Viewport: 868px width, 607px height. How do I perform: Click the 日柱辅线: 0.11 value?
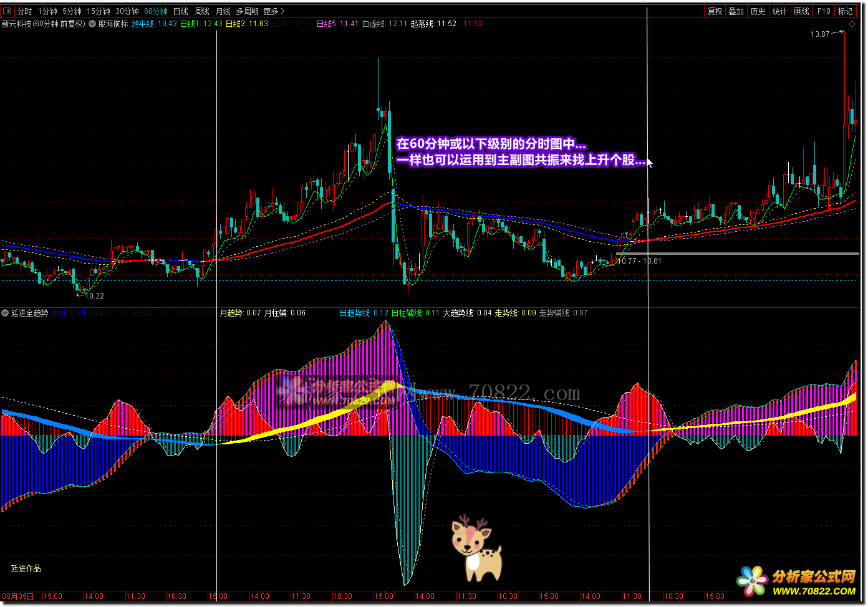[x=415, y=313]
